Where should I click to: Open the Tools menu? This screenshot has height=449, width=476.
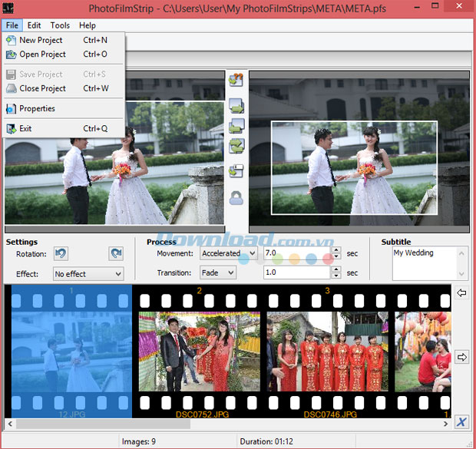coord(60,25)
